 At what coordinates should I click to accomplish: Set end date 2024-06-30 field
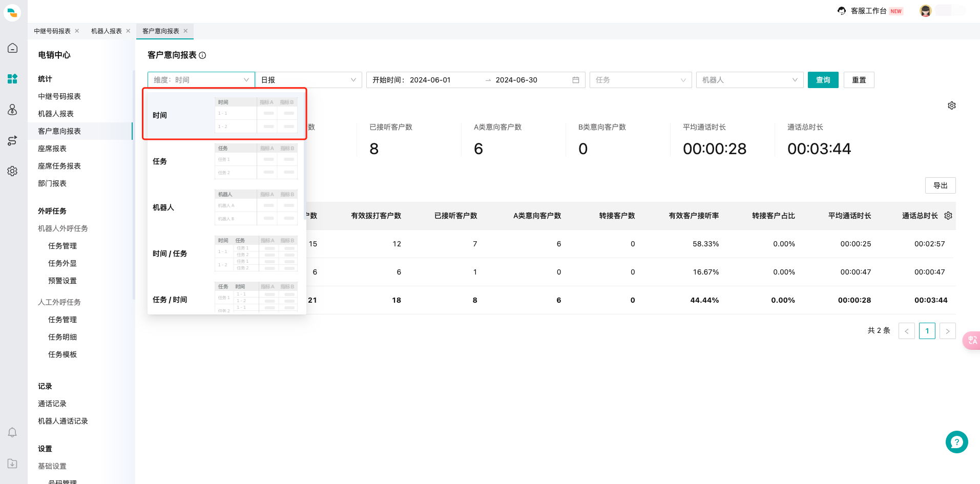coord(516,80)
